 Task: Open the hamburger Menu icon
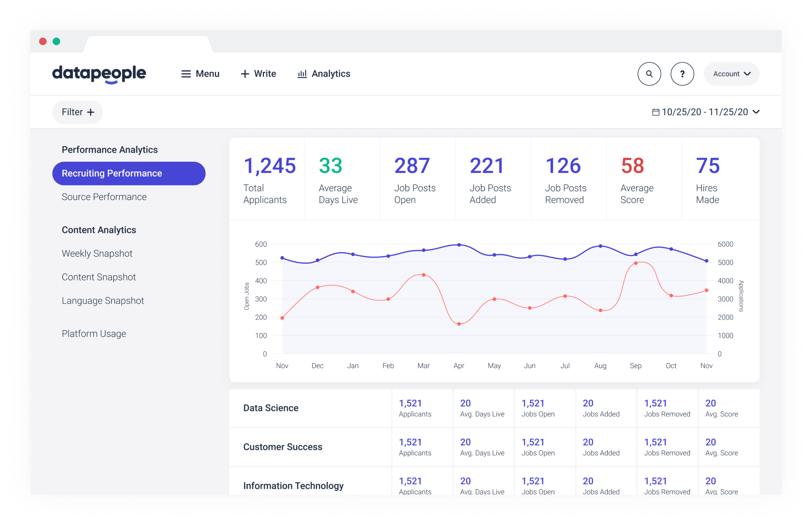(186, 74)
